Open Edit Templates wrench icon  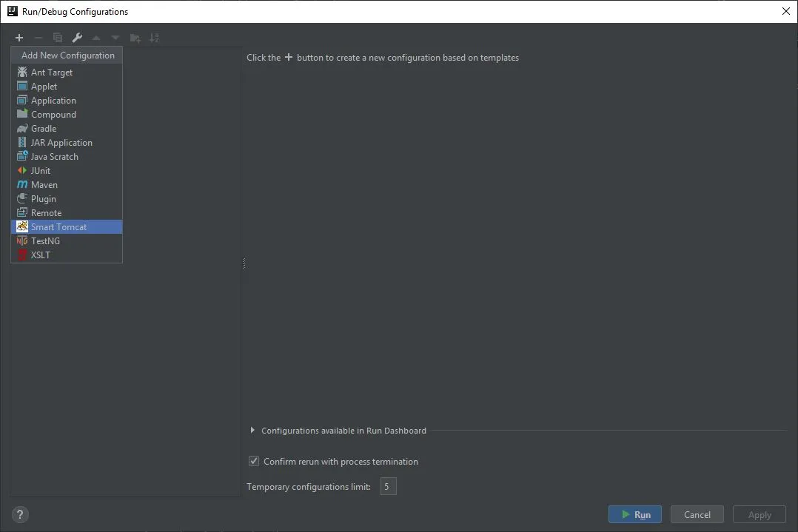(77, 38)
